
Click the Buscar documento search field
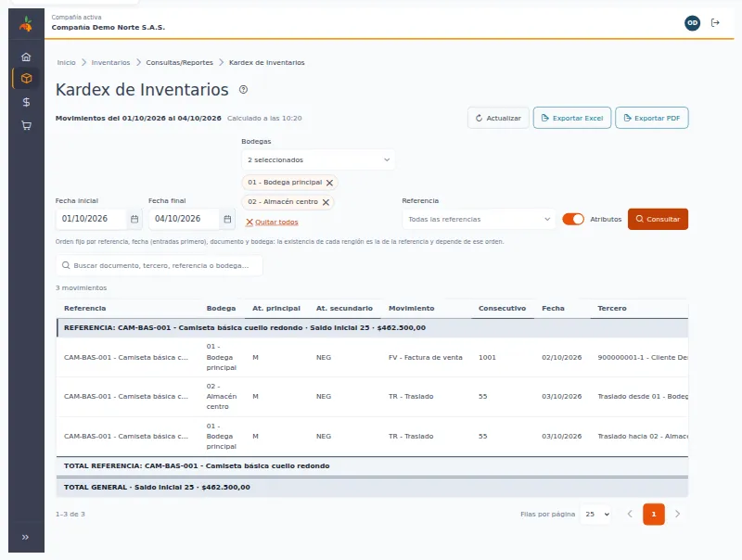click(159, 265)
